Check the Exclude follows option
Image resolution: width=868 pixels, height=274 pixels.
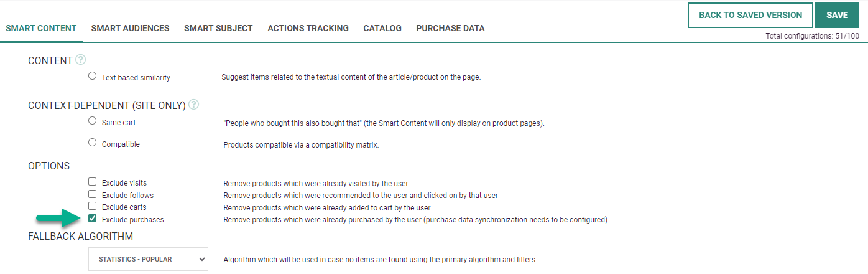click(x=93, y=194)
